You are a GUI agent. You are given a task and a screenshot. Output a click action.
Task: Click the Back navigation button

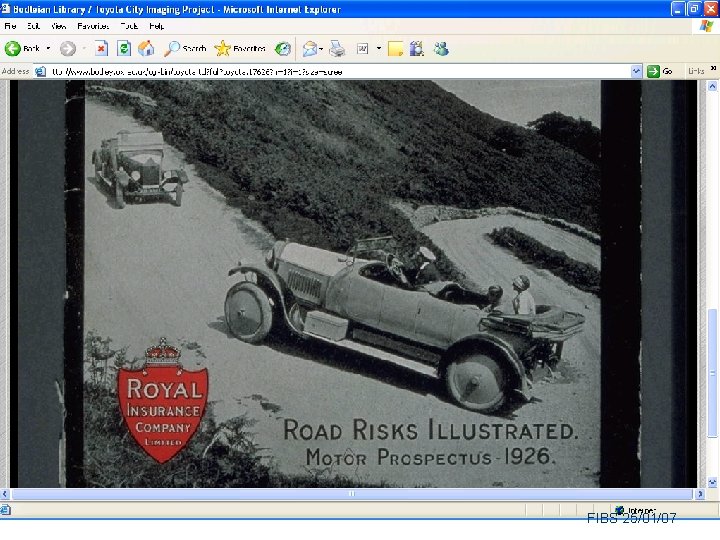[22, 48]
